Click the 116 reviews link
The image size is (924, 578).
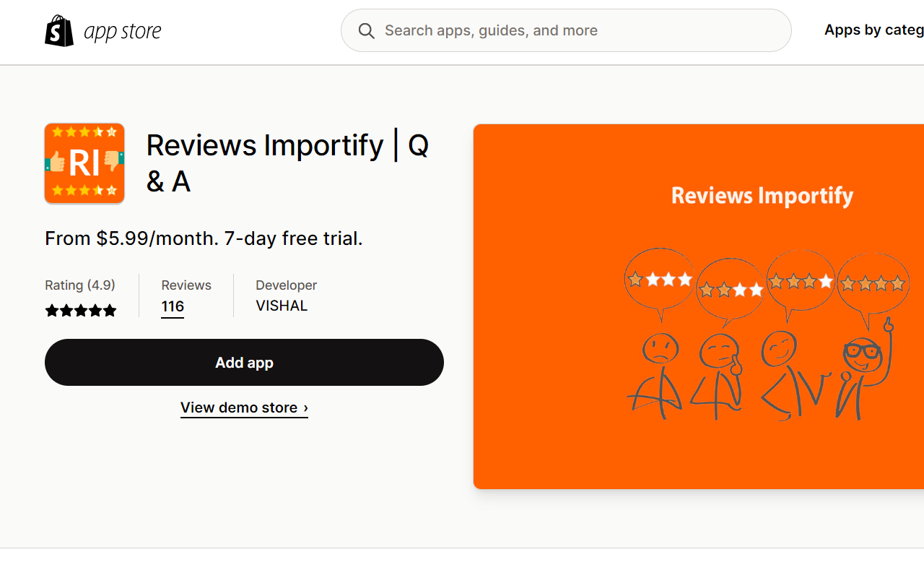[x=172, y=306]
